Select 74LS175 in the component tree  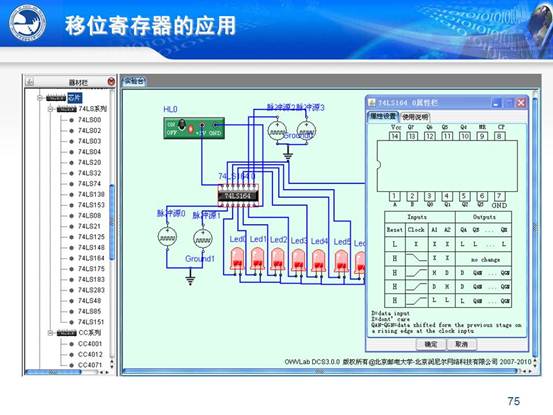[x=91, y=269]
